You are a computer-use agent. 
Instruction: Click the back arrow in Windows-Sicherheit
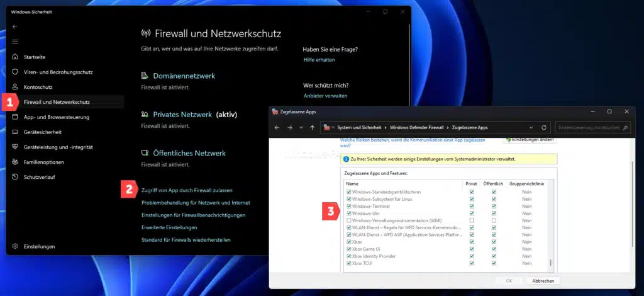15,26
